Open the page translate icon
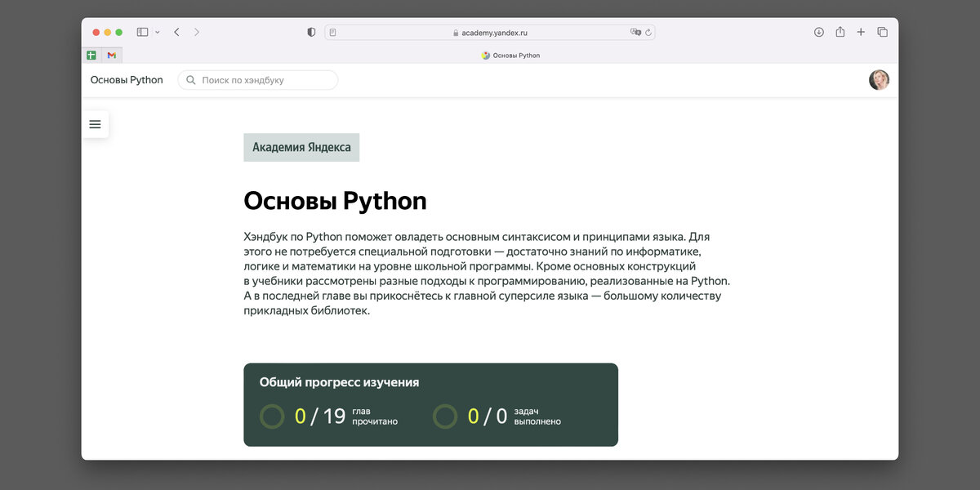 point(635,33)
